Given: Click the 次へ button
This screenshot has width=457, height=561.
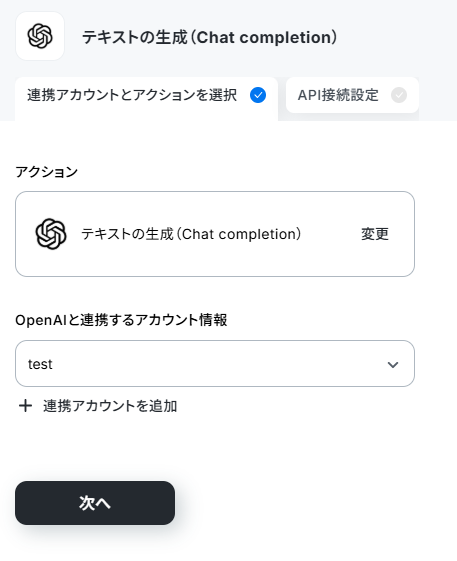Looking at the screenshot, I should [x=95, y=503].
